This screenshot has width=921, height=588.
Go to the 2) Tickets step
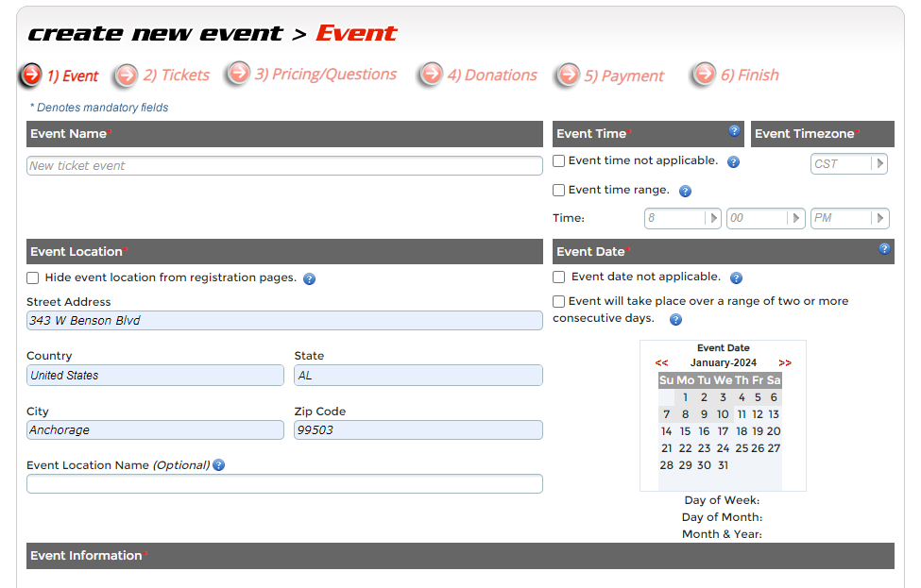[x=176, y=76]
